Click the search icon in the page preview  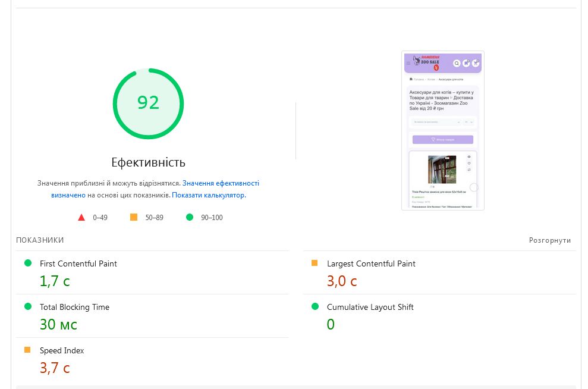point(457,63)
